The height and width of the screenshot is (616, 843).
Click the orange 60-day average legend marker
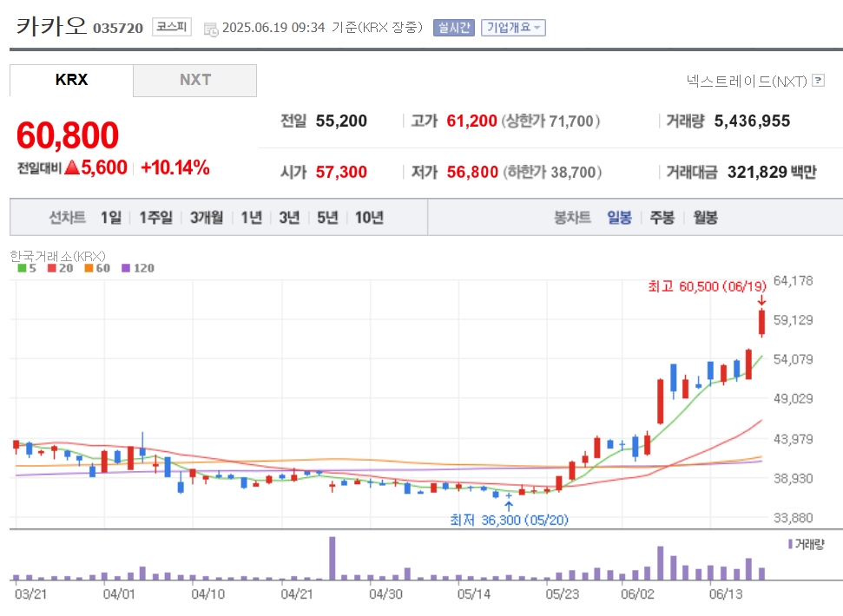(89, 267)
